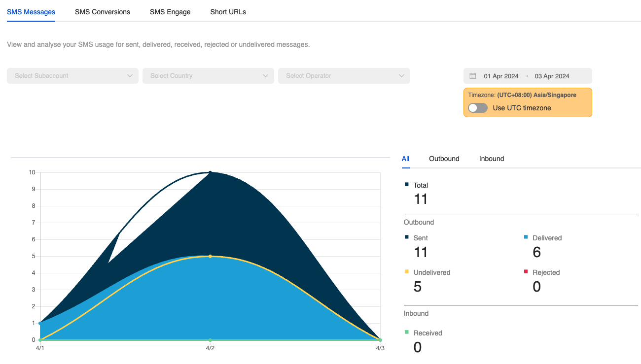641x364 pixels.
Task: Enable the Use UTC timezone switch
Action: pyautogui.click(x=477, y=108)
